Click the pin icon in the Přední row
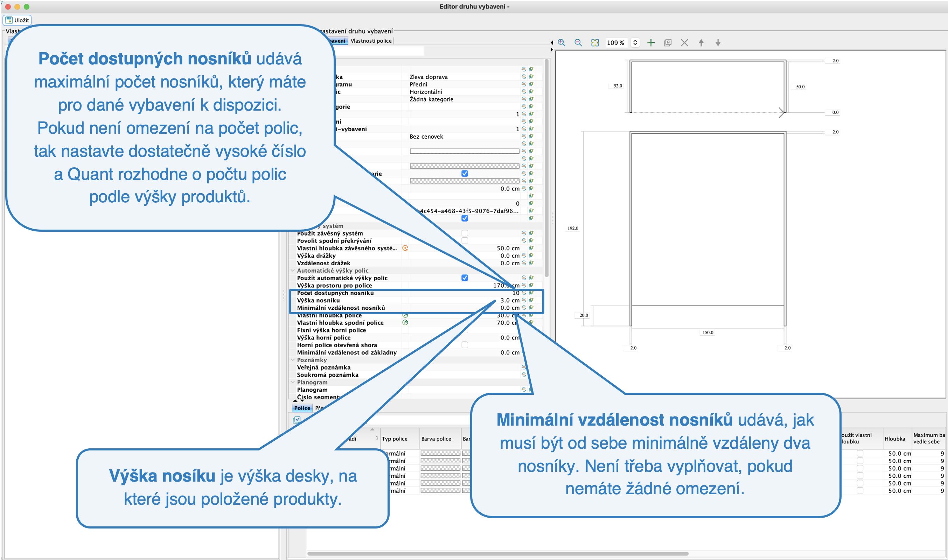 pyautogui.click(x=531, y=84)
